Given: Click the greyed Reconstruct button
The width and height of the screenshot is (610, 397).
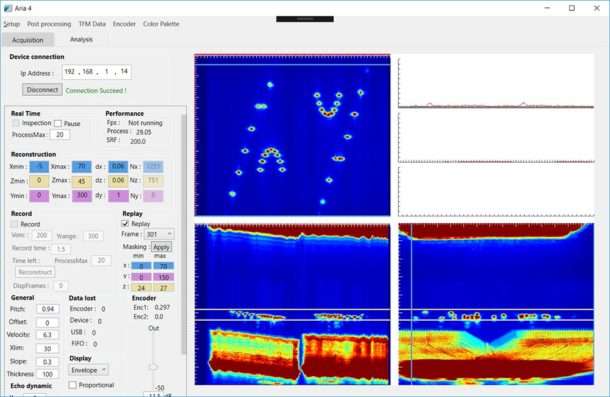Looking at the screenshot, I should tap(35, 272).
